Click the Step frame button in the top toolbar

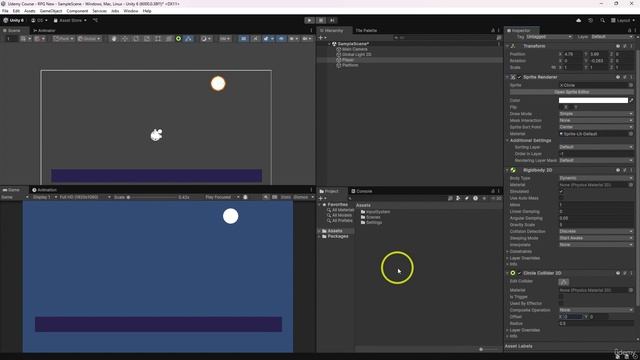(332, 20)
